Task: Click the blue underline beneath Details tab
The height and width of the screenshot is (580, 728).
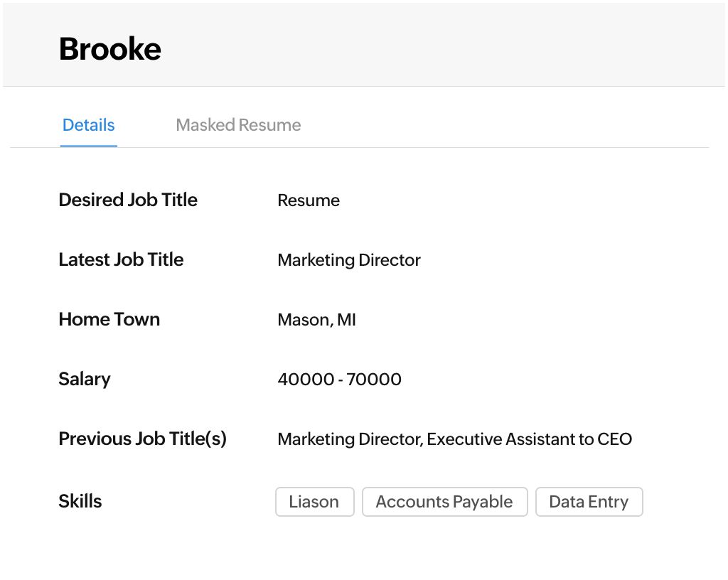Action: pyautogui.click(x=88, y=146)
